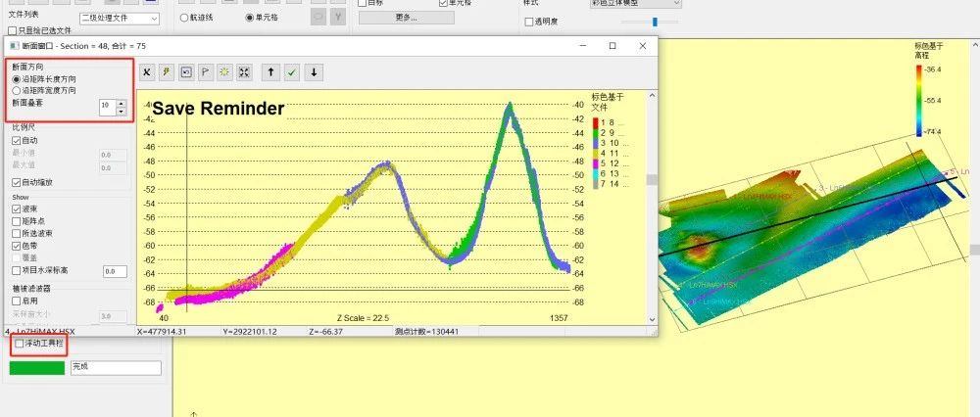Enable the 浮动工具栏 checkbox
Screen dimensions: 980x417
[x=20, y=344]
